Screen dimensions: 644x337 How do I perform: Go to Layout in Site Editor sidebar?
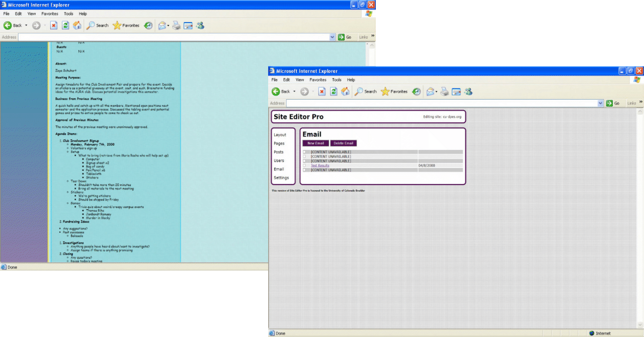point(280,135)
